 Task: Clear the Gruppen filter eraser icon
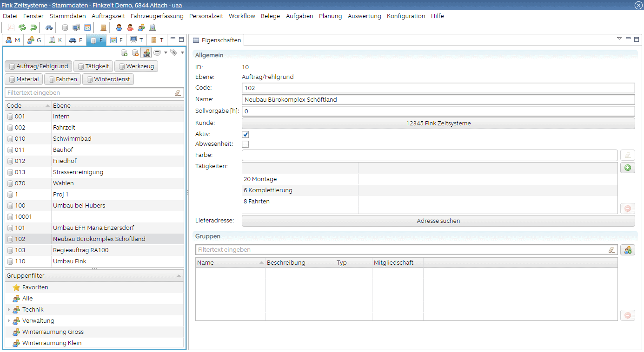click(x=611, y=250)
